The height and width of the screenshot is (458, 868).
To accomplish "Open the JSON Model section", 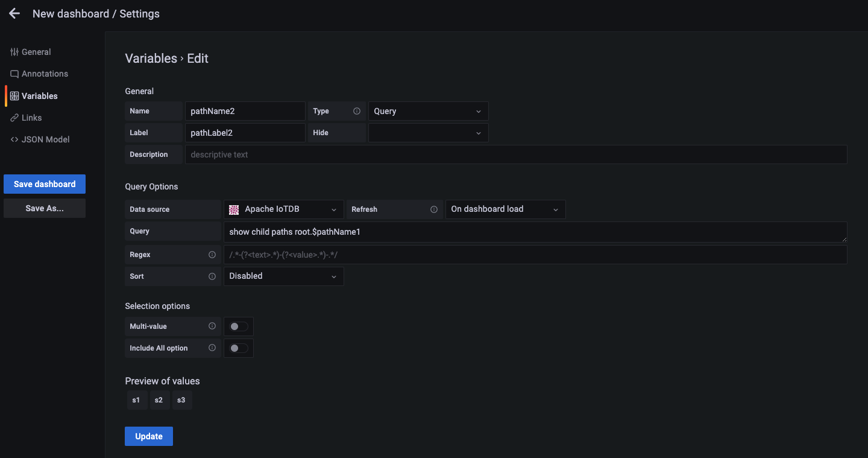I will pos(45,139).
